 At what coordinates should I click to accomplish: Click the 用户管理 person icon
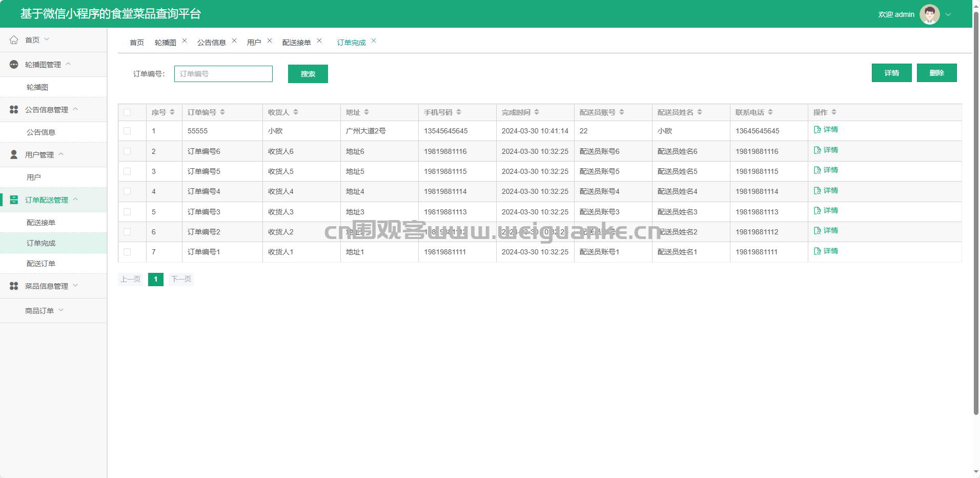pyautogui.click(x=14, y=155)
